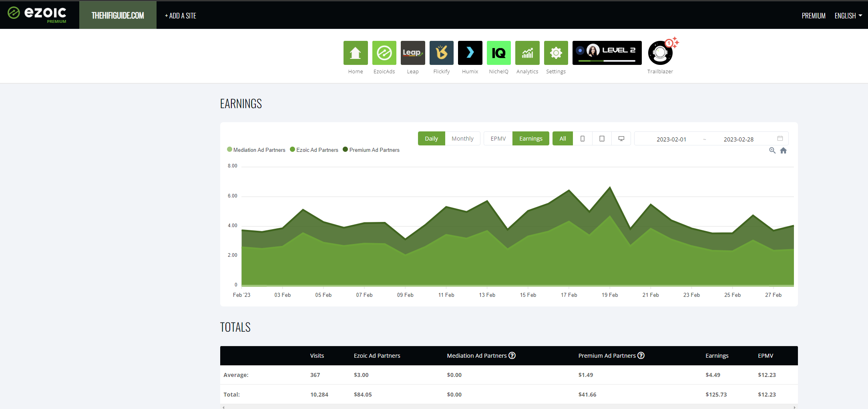The width and height of the screenshot is (868, 409).
Task: Show EPMV in the chart
Action: (498, 139)
